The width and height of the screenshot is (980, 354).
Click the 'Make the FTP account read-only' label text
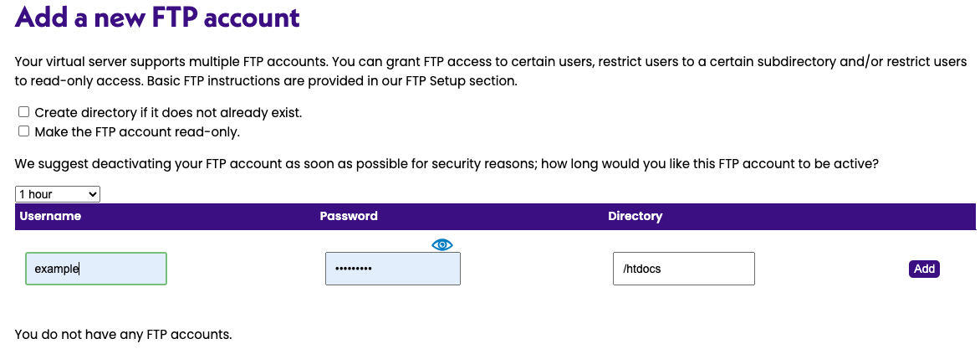137,131
